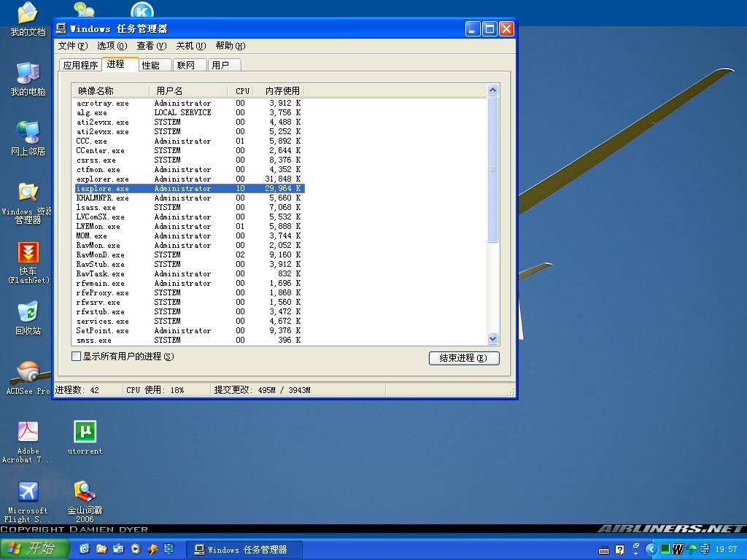Select the alg.exe process row
The width and height of the screenshot is (747, 560).
pos(190,113)
